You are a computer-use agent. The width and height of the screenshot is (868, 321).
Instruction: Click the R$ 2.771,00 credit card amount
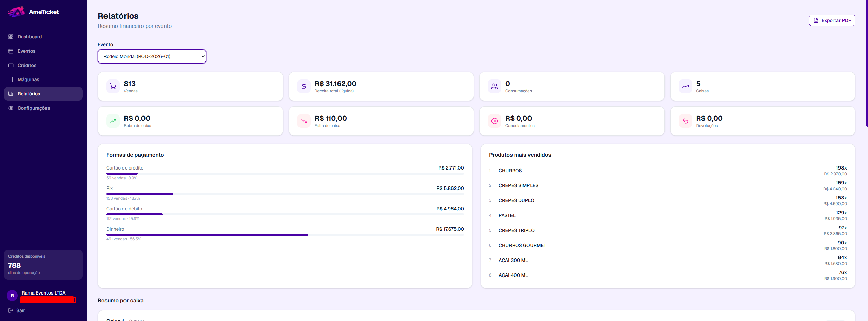451,168
